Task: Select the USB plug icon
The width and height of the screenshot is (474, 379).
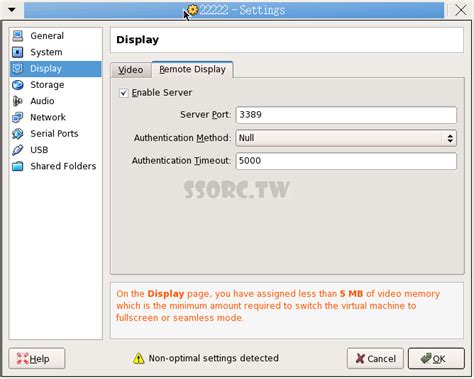Action: click(x=18, y=150)
